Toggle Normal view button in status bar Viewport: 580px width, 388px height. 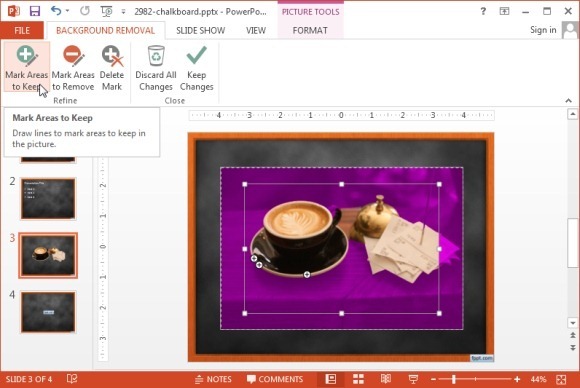pos(331,379)
